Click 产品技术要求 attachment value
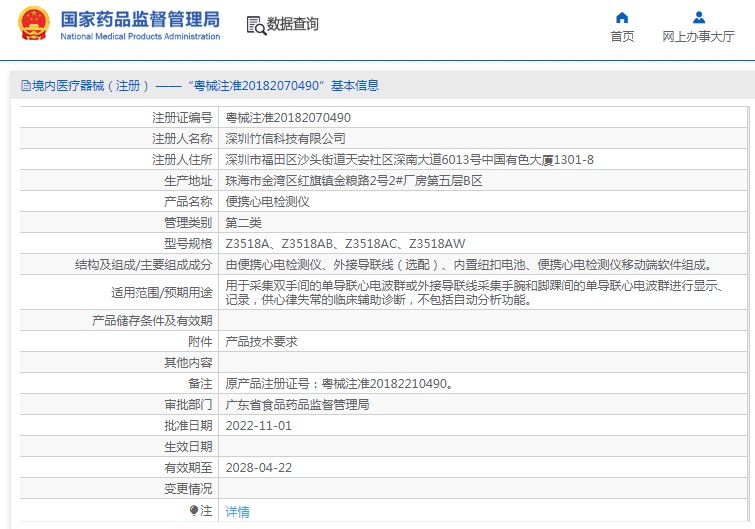Screen dimensions: 755x529 (261, 342)
